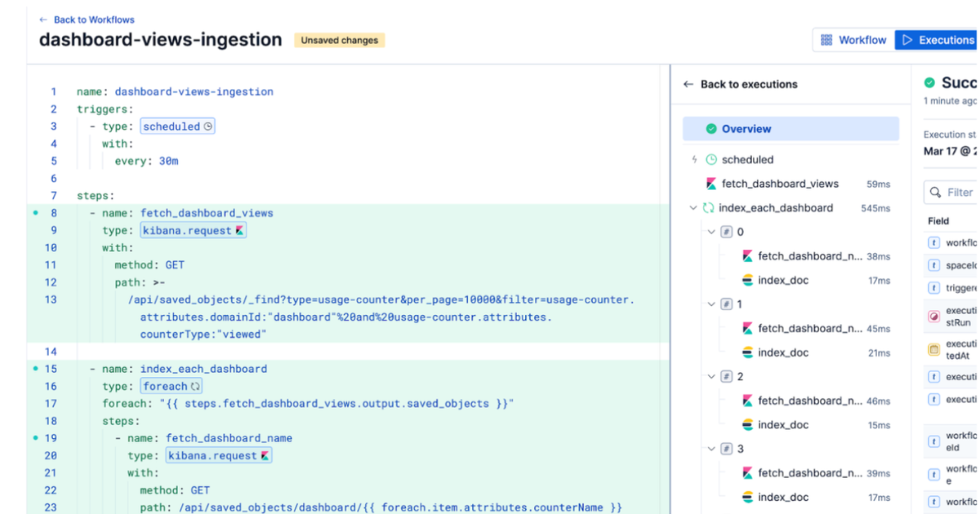The width and height of the screenshot is (980, 514).
Task: Collapse iteration 2 chevron
Action: [711, 377]
